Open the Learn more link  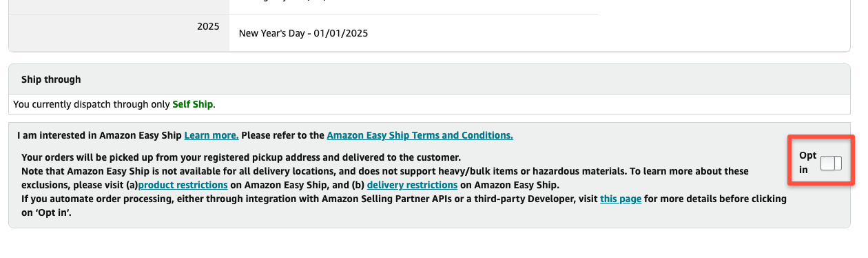point(211,135)
